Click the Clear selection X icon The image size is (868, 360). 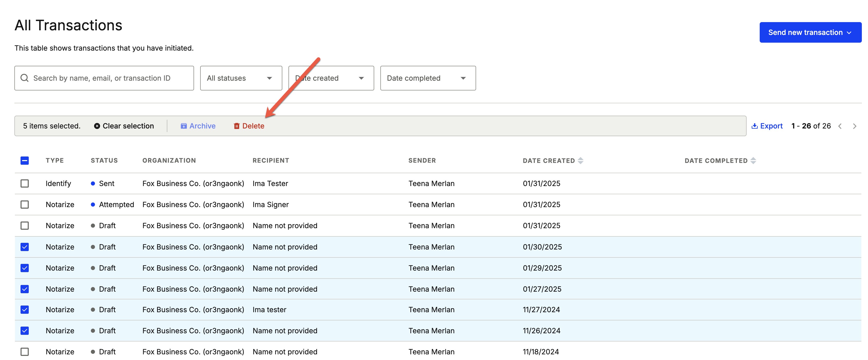[x=97, y=126]
